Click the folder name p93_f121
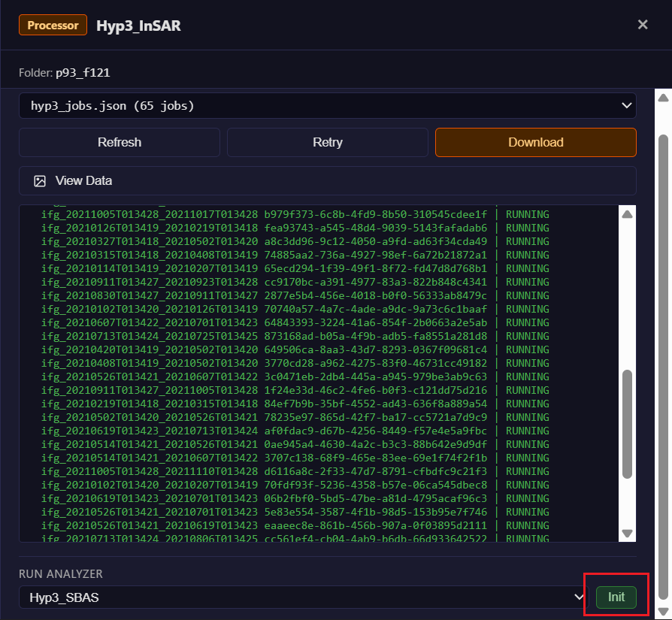Image resolution: width=672 pixels, height=620 pixels. pyautogui.click(x=83, y=73)
